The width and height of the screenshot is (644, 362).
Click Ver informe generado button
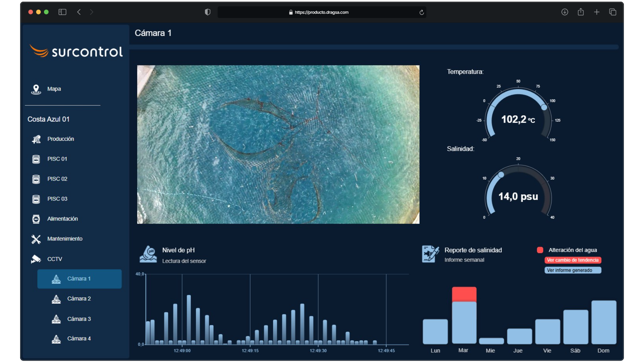coord(573,270)
